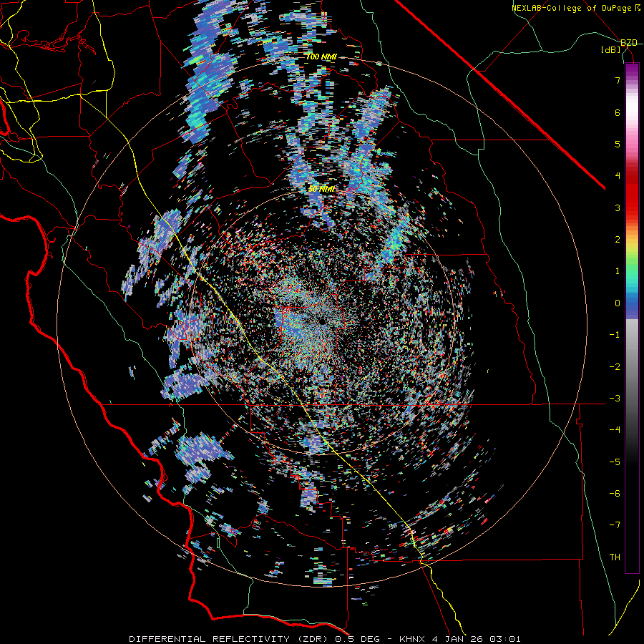Click the BZD label above the color scale
The height and width of the screenshot is (644, 644).
pyautogui.click(x=629, y=43)
